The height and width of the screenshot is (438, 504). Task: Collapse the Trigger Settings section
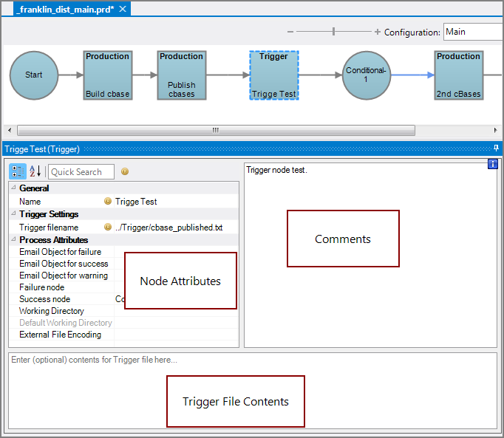click(x=13, y=213)
